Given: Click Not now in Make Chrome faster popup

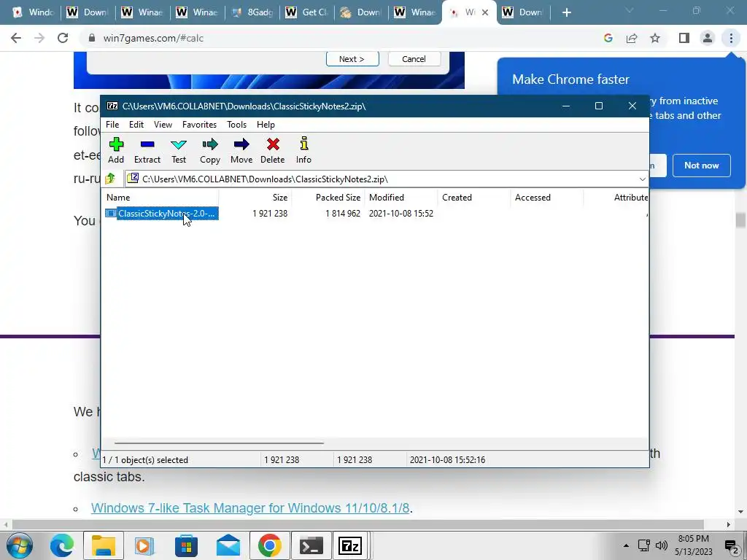Looking at the screenshot, I should (701, 166).
